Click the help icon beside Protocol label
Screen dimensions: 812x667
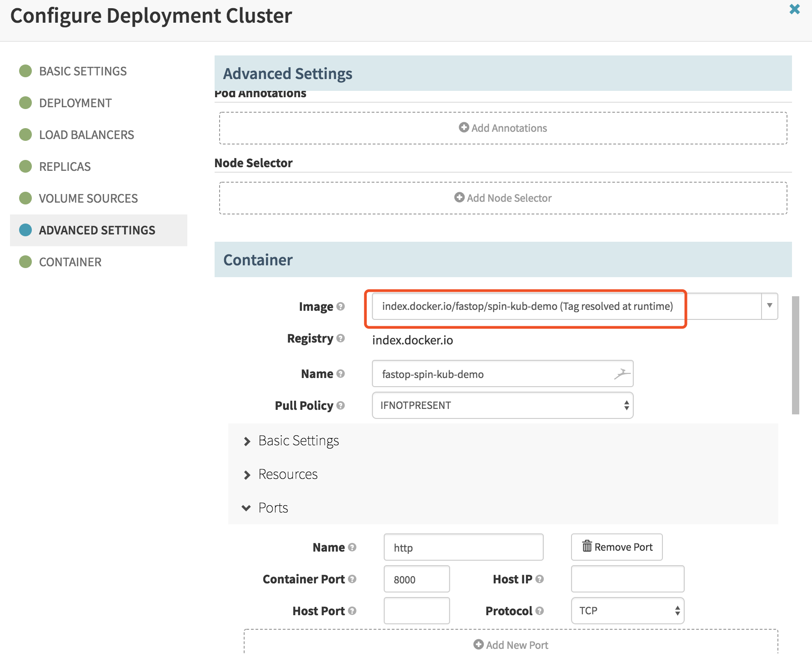(540, 611)
